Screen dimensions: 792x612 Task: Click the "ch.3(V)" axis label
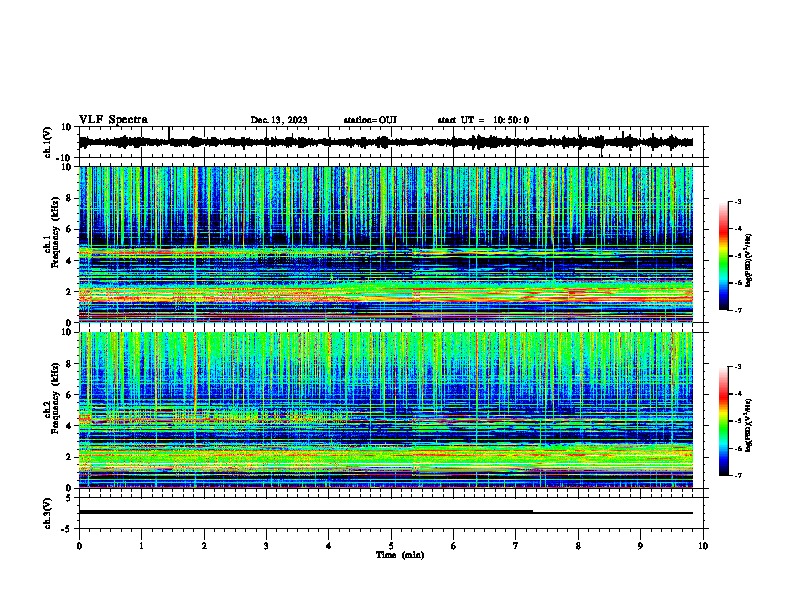(x=48, y=514)
